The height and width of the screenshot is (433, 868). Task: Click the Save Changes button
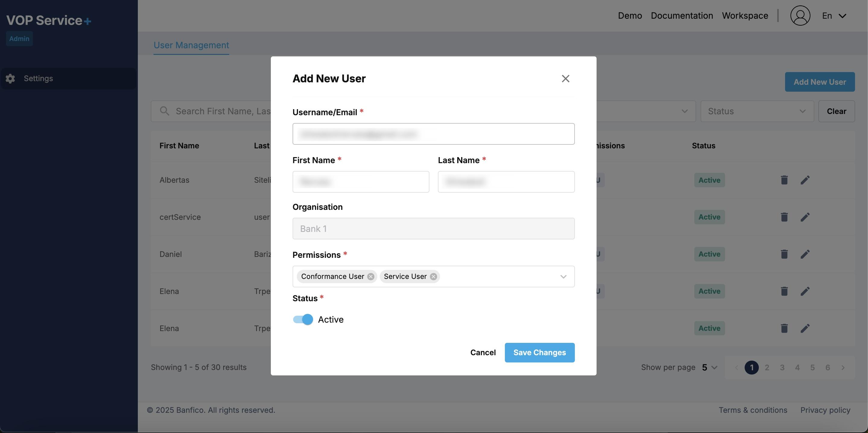(539, 352)
